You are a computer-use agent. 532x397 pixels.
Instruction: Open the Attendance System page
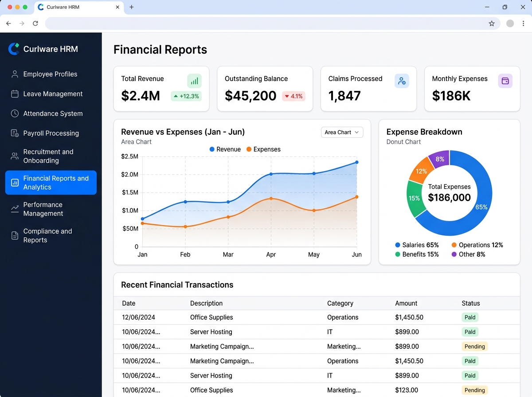(x=51, y=113)
